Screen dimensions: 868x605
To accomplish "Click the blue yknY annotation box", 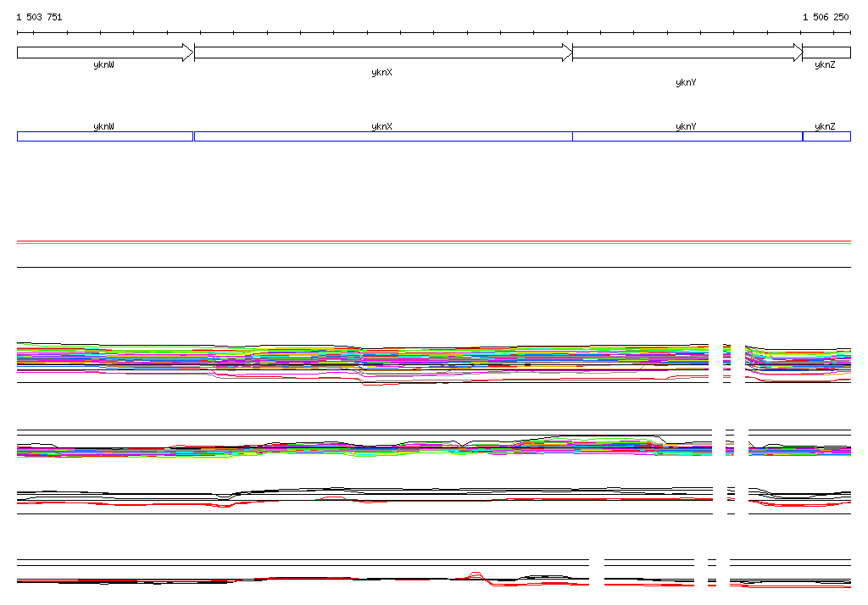I will click(x=687, y=136).
